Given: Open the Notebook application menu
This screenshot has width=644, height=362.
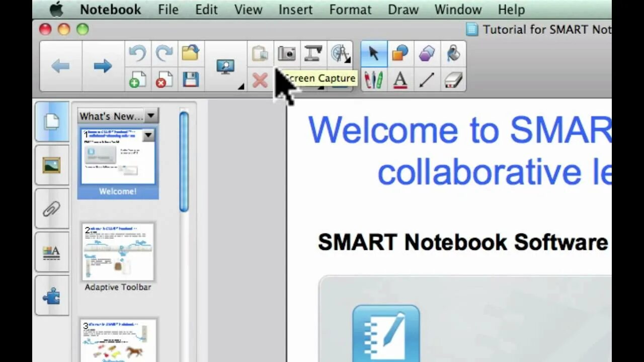Looking at the screenshot, I should [111, 9].
